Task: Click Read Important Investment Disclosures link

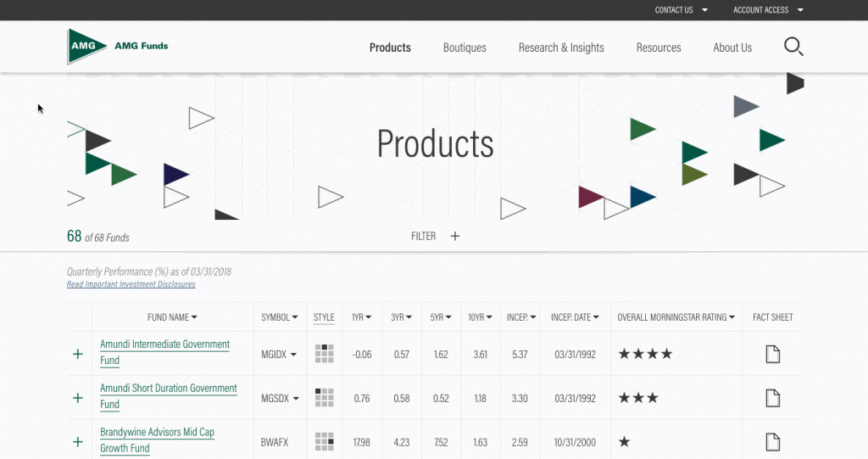Action: point(131,284)
